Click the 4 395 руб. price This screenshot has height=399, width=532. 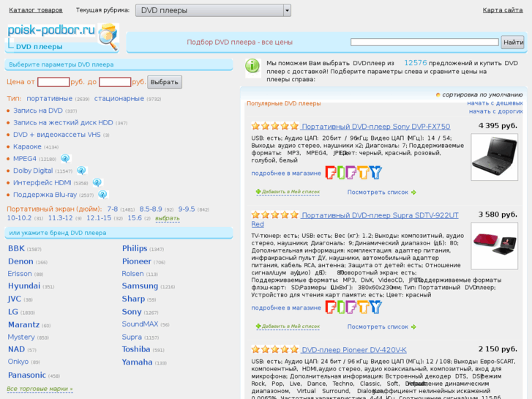tap(498, 126)
